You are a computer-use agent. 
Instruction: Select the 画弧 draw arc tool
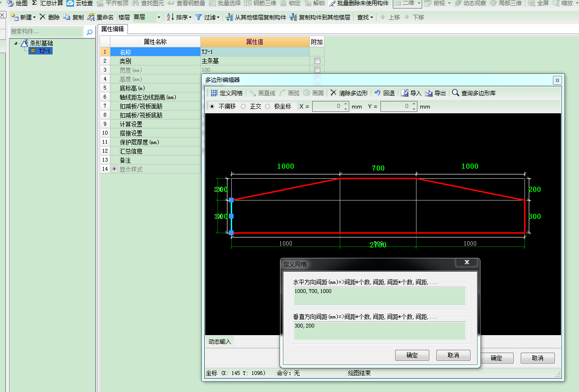pos(289,93)
